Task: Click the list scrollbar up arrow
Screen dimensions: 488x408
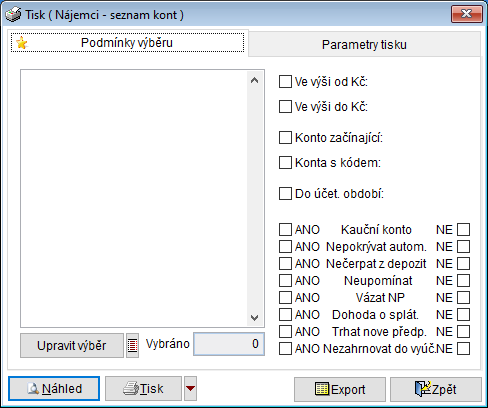Action: pos(254,80)
